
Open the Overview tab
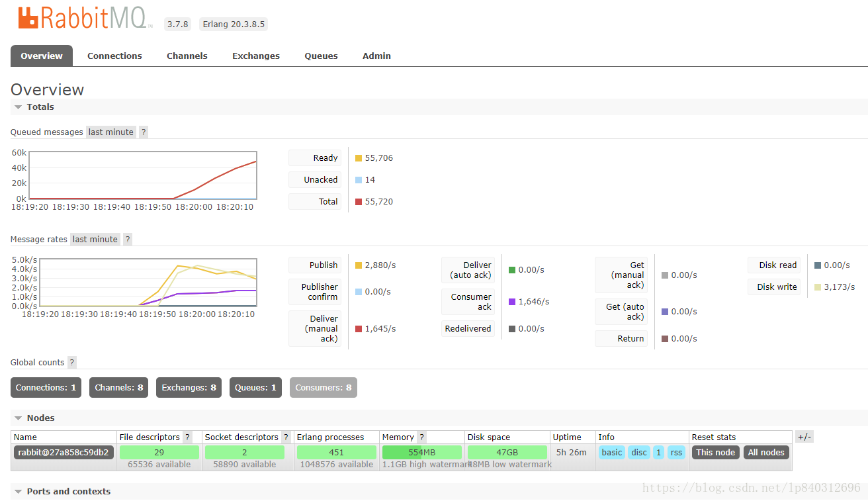coord(42,56)
